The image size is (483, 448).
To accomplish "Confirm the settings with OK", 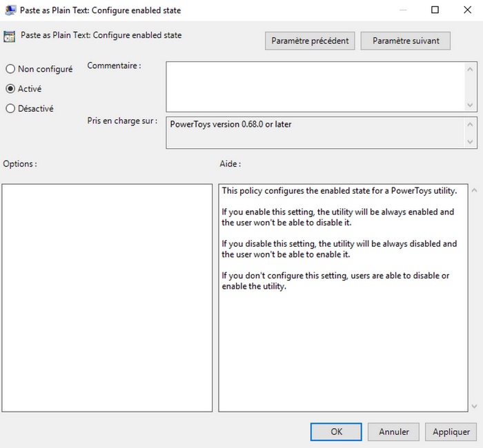I will 336,431.
